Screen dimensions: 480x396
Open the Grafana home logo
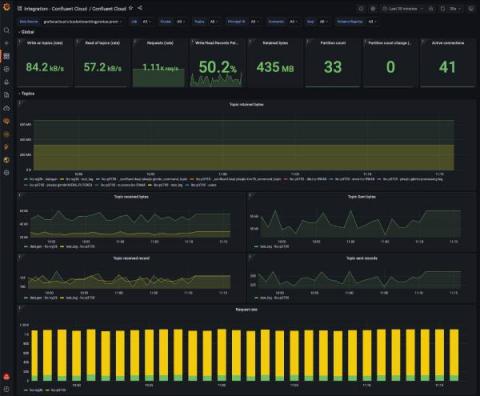(6, 7)
